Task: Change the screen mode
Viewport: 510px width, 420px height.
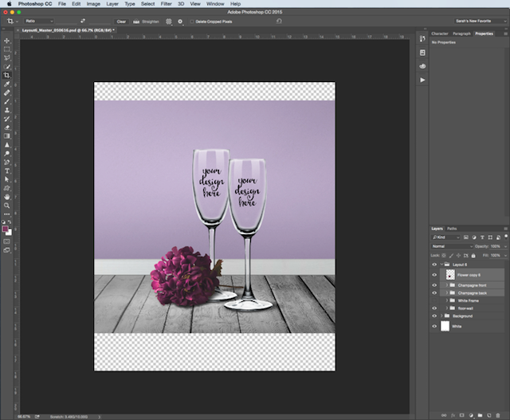Action: [6, 250]
